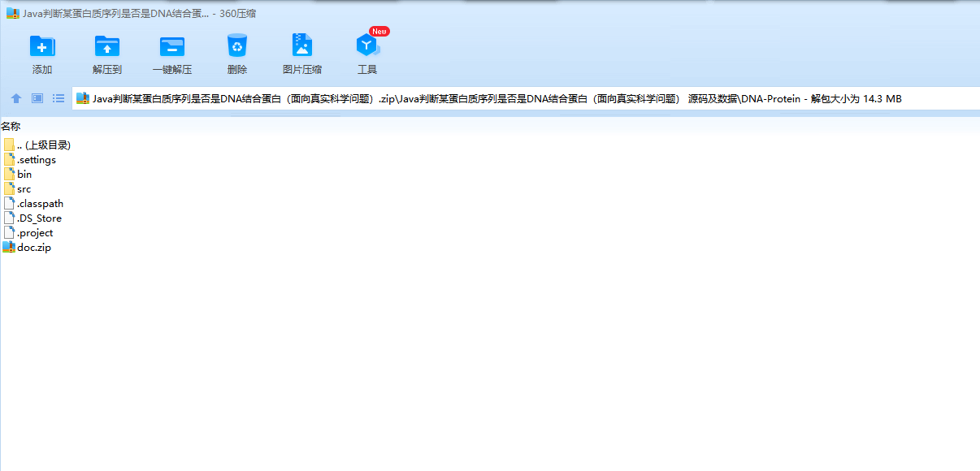Sort by the 名称 column header
The width and height of the screenshot is (980, 471).
tap(11, 126)
